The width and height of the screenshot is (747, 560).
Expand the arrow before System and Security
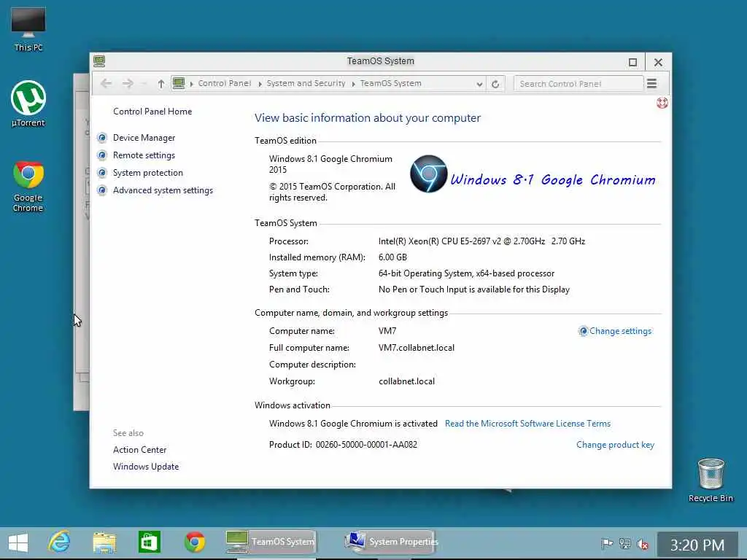(260, 84)
